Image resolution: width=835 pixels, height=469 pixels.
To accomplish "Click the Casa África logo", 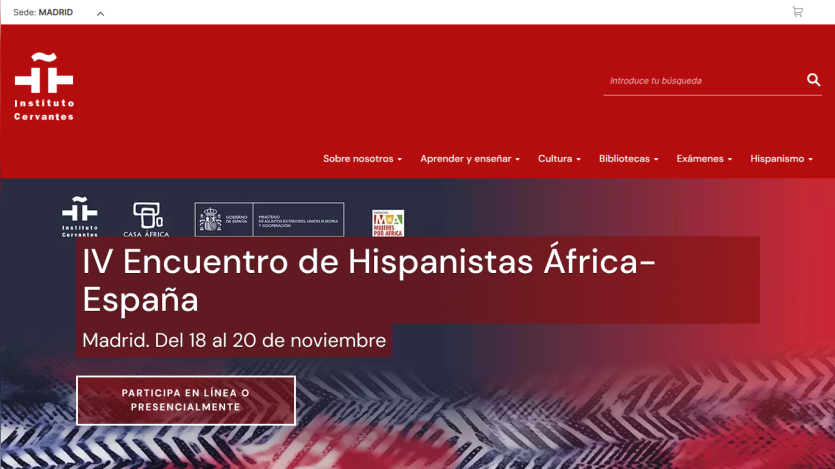I will point(146,219).
